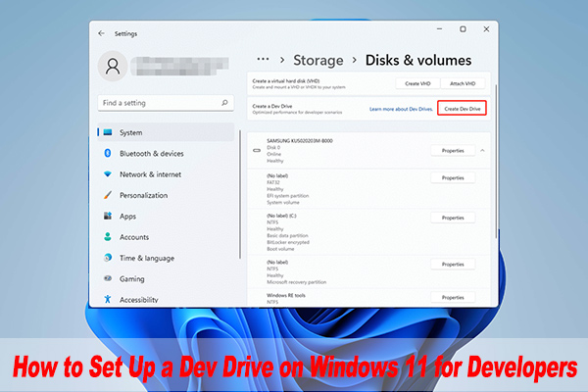Image resolution: width=588 pixels, height=392 pixels.
Task: Select the BitLocker encrypted text
Action: pyautogui.click(x=288, y=242)
